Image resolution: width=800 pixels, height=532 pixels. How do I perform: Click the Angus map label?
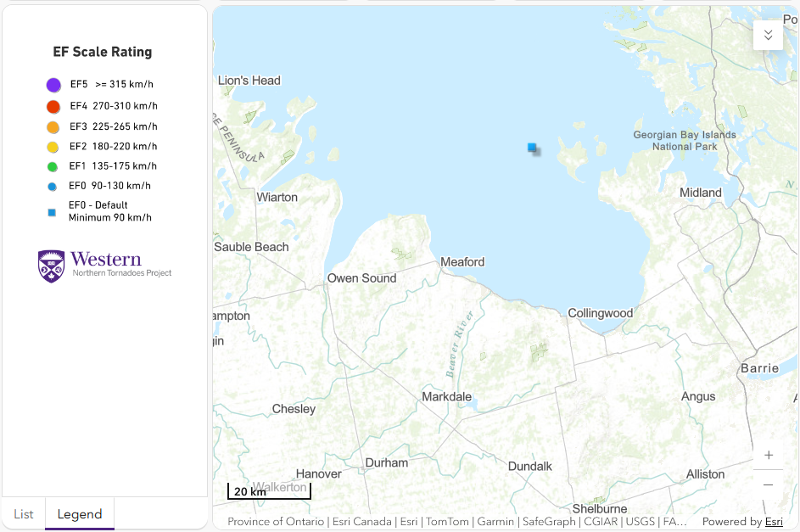698,397
